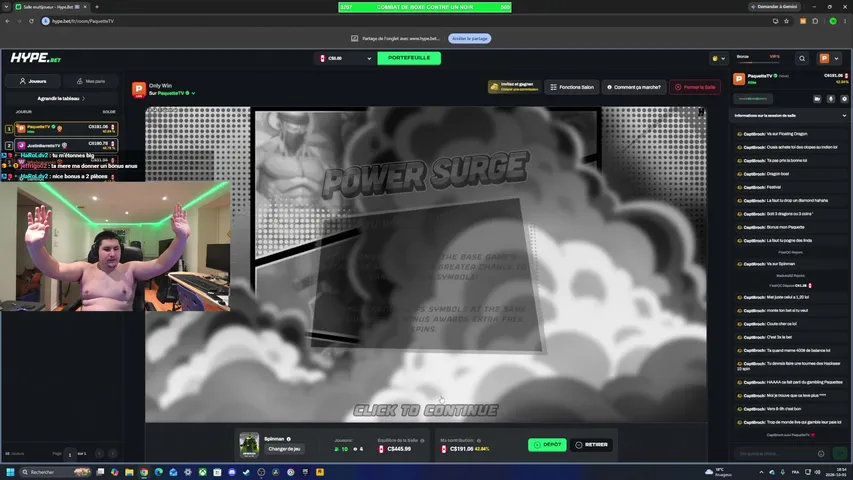Click the Demander à Gemini button in Chrome
This screenshot has width=853, height=480.
(x=774, y=7)
